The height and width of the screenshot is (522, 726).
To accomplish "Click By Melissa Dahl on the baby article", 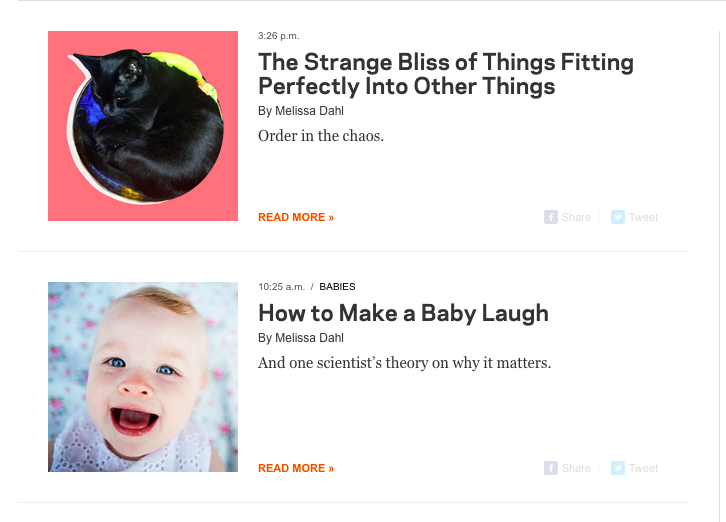I will (x=301, y=338).
